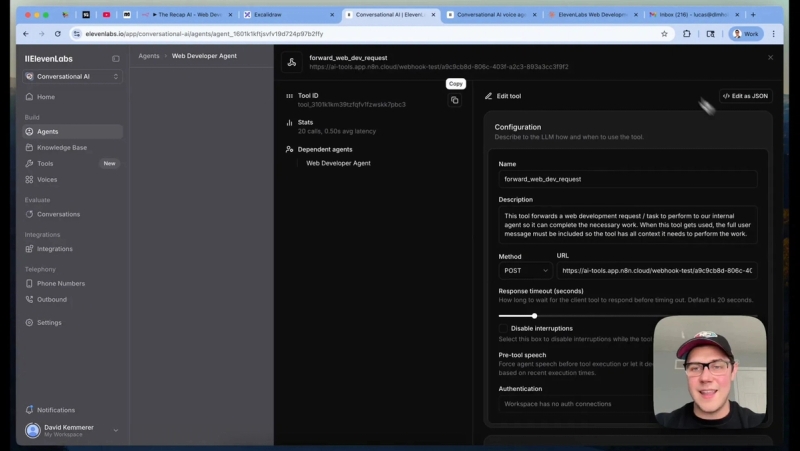The image size is (800, 451).
Task: Click the '20 calls, 0.50s avg latency' stats
Action: coord(337,131)
